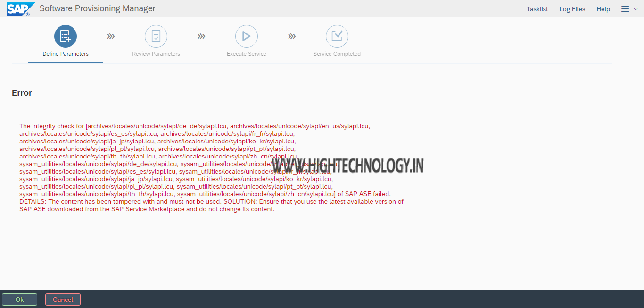The width and height of the screenshot is (644, 308).
Task: Switch to the Execute Service label
Action: click(247, 54)
